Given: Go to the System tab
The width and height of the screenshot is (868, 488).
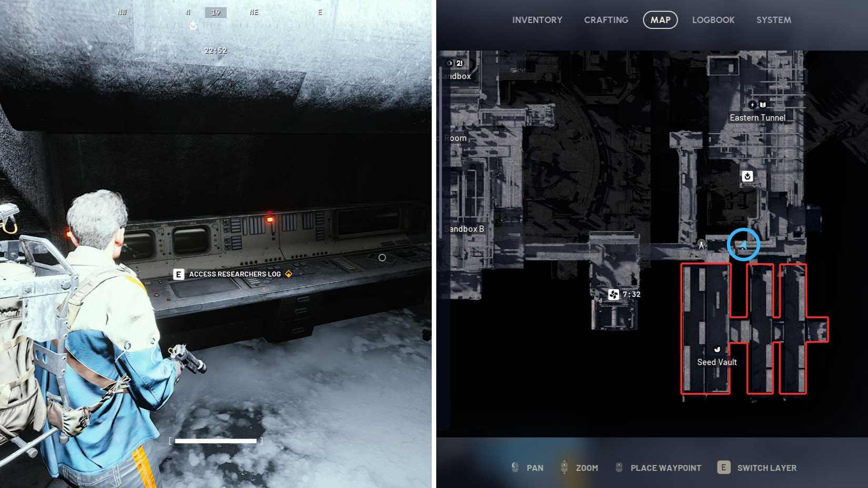Looking at the screenshot, I should click(773, 20).
